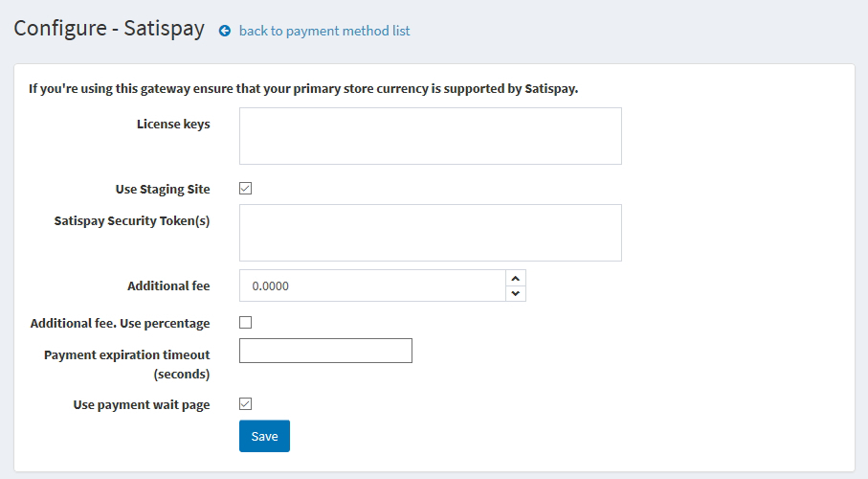Click the back arrow circle icon
868x479 pixels.
(225, 31)
